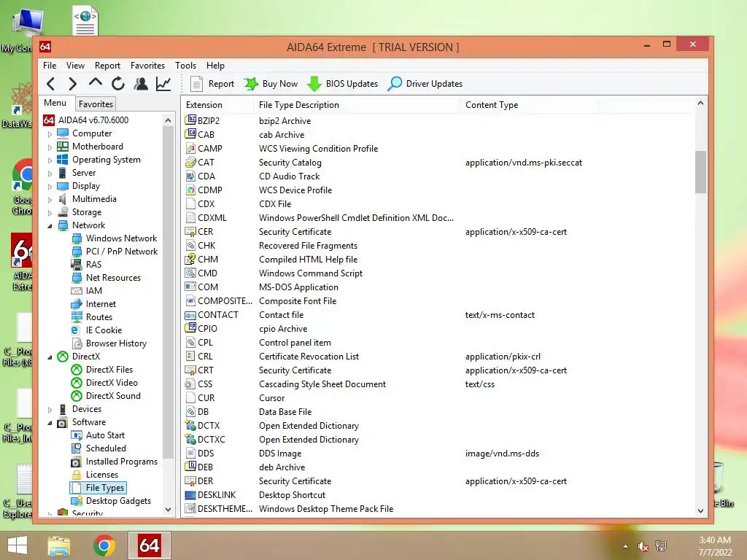Click the file list scroll-up arrow
This screenshot has height=560, width=747.
click(700, 103)
